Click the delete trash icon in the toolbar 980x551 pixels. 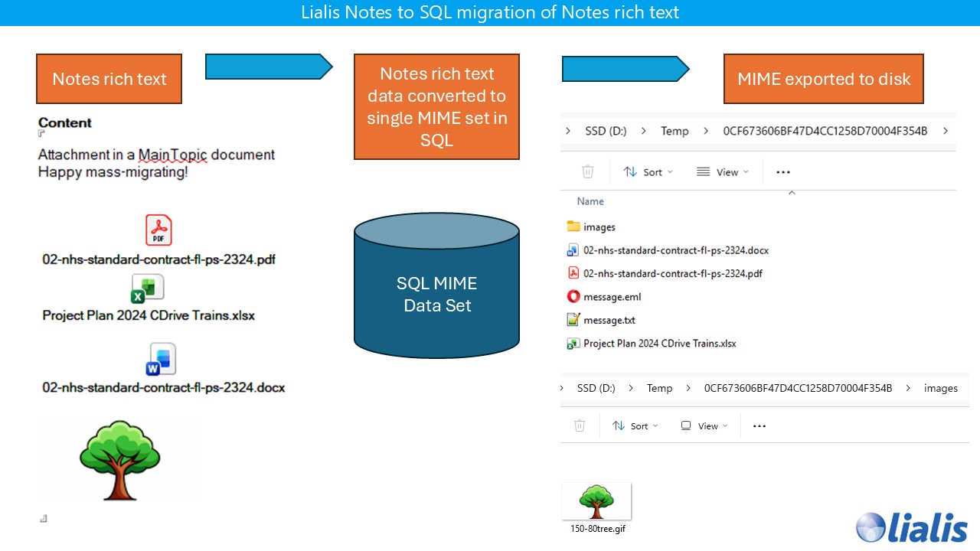(x=586, y=171)
